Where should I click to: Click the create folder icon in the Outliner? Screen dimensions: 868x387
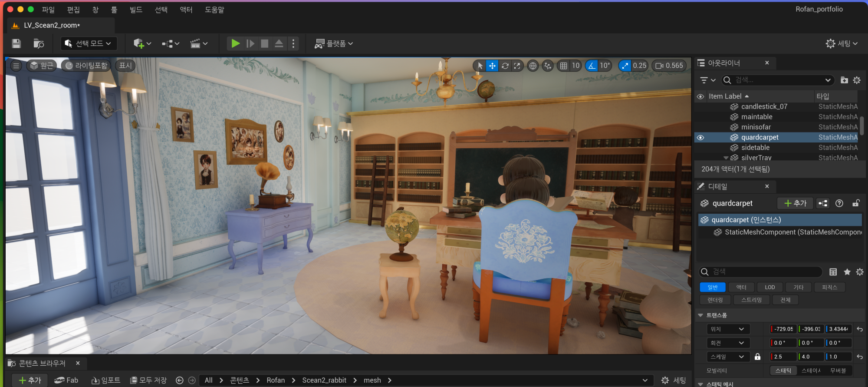click(x=844, y=80)
